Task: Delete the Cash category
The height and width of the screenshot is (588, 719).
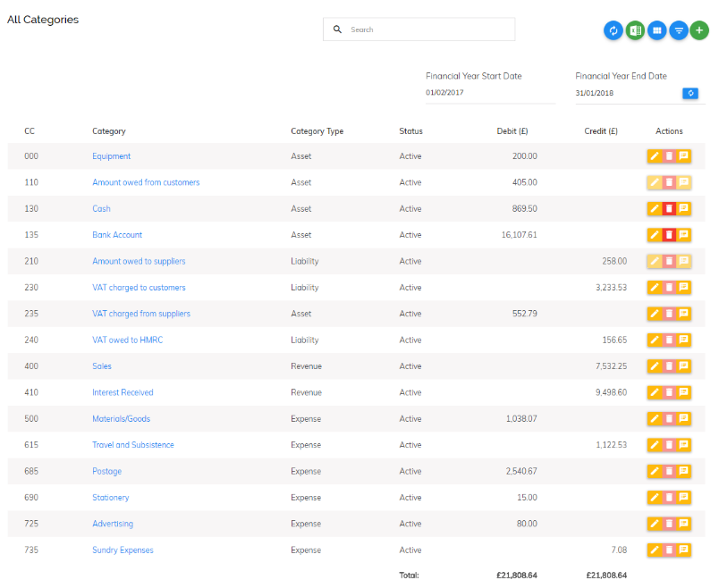Action: coord(669,209)
